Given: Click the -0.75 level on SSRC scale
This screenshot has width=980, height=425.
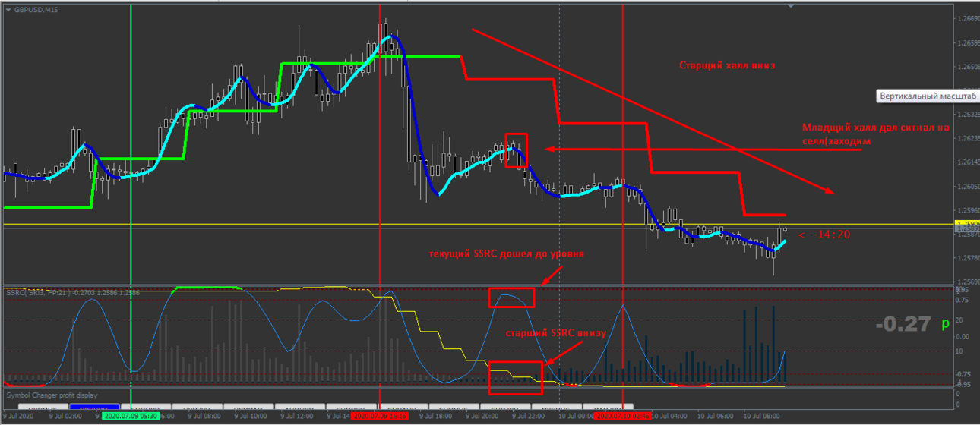Looking at the screenshot, I should click(x=963, y=373).
